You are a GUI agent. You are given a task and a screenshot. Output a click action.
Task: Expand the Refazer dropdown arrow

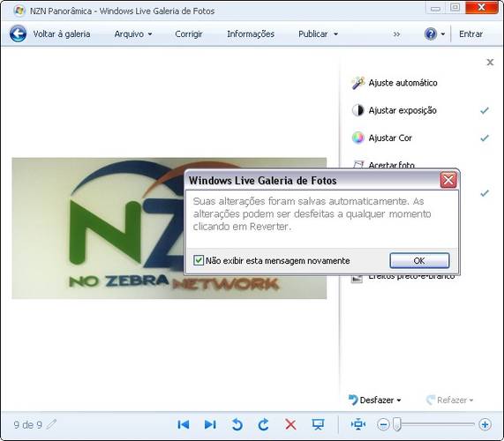471,400
